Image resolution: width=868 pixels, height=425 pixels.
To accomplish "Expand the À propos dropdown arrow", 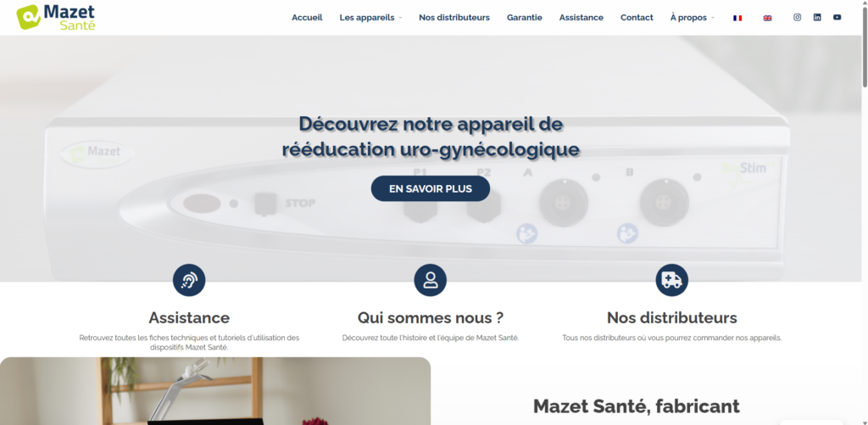I will point(712,18).
